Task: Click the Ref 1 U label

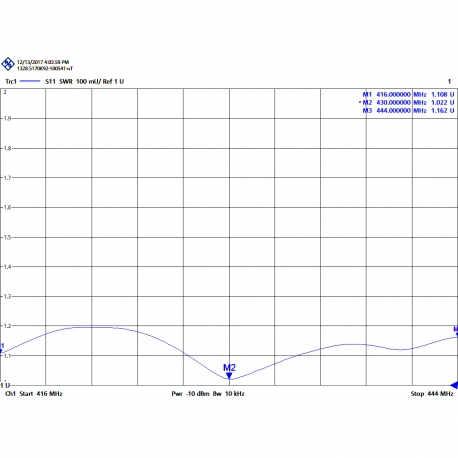Action: pos(113,81)
